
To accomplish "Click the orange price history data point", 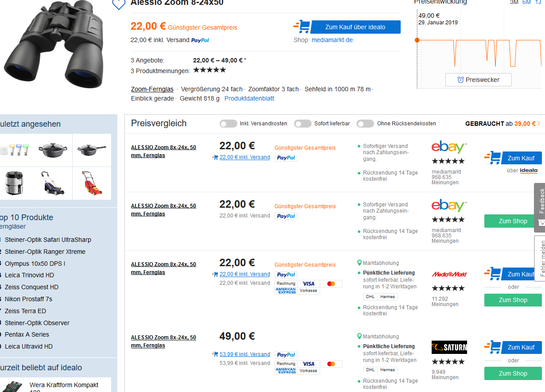I will point(417,40).
